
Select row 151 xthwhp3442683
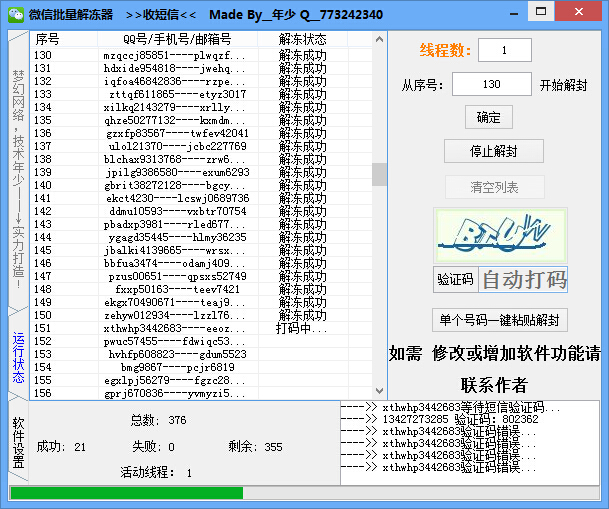click(x=201, y=328)
